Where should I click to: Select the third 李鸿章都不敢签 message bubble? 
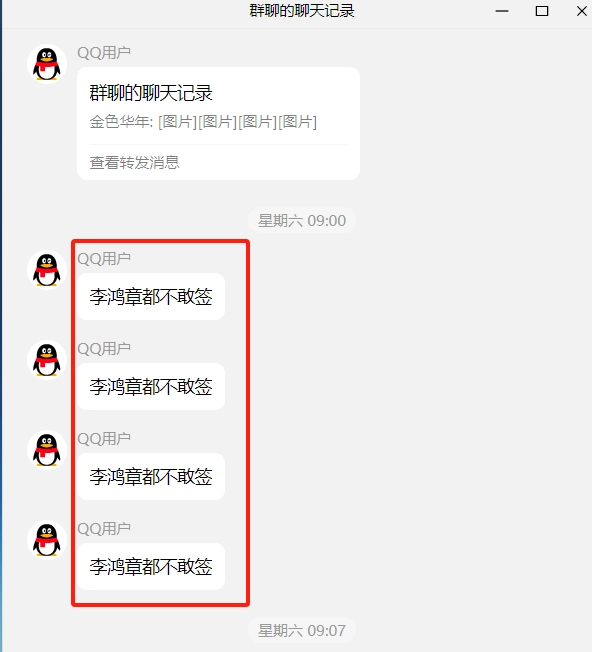click(x=151, y=477)
